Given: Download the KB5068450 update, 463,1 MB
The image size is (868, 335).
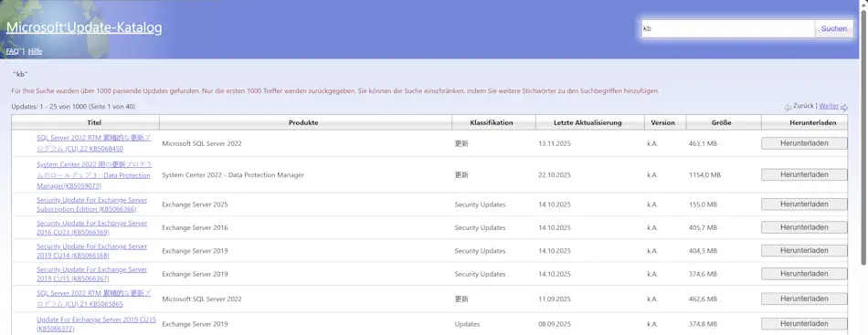Looking at the screenshot, I should click(x=804, y=143).
